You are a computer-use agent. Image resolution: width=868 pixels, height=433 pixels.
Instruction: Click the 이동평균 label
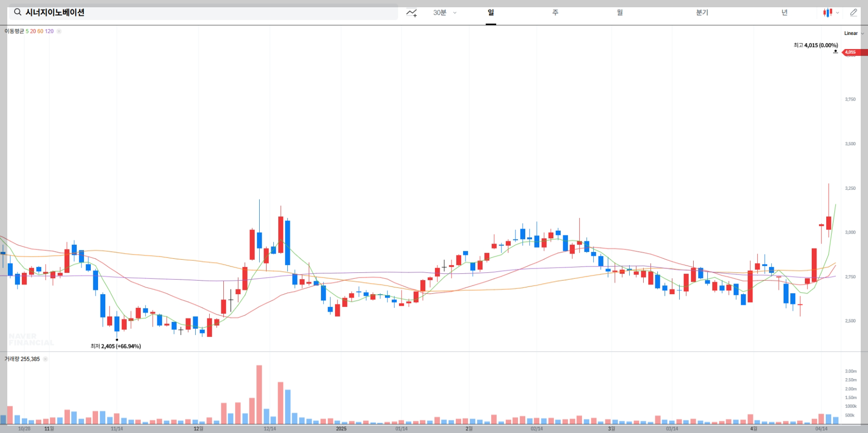point(14,31)
